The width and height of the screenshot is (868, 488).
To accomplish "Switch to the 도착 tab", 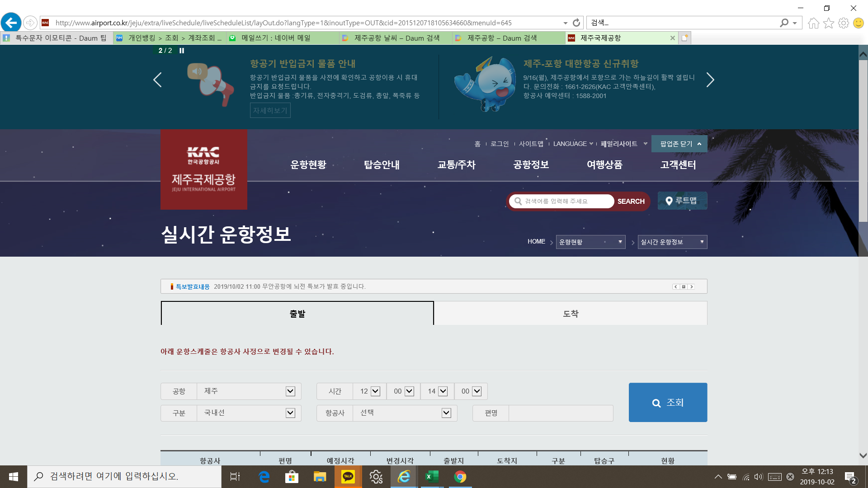I will 571,313.
